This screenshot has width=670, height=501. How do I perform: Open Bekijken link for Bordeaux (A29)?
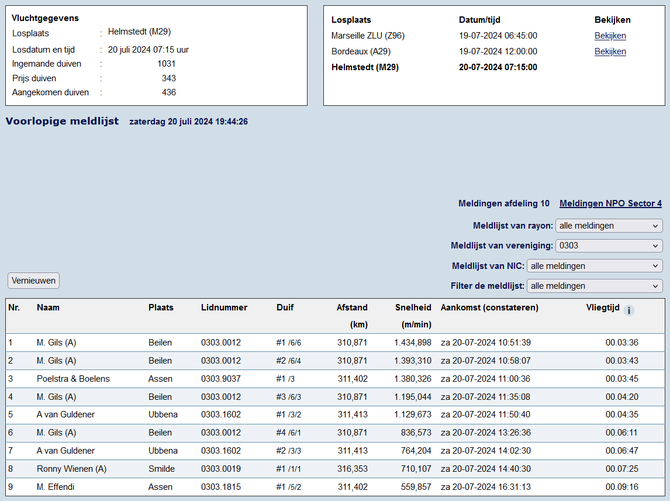[610, 52]
